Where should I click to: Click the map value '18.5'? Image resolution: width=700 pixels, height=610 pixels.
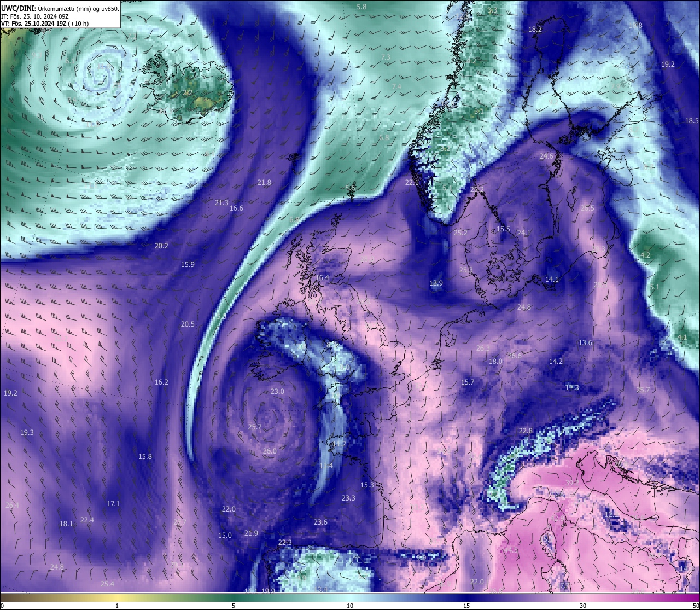click(x=692, y=120)
